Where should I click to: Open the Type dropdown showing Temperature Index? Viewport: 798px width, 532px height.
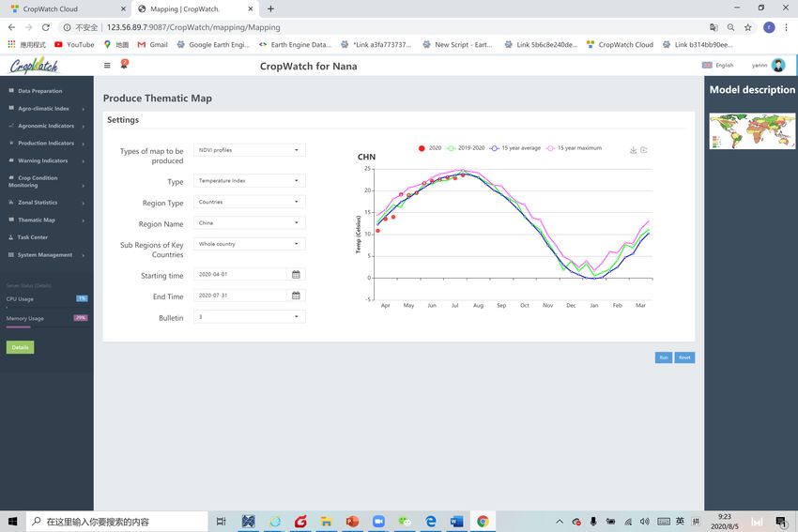click(x=250, y=180)
